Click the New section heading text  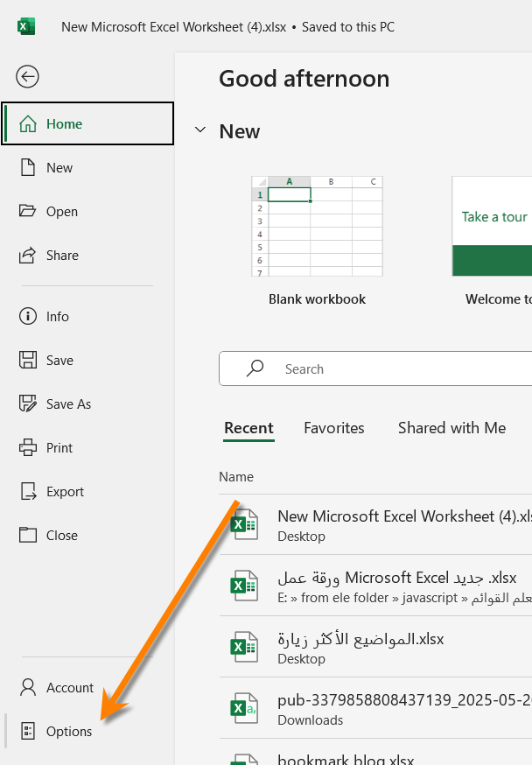240,131
